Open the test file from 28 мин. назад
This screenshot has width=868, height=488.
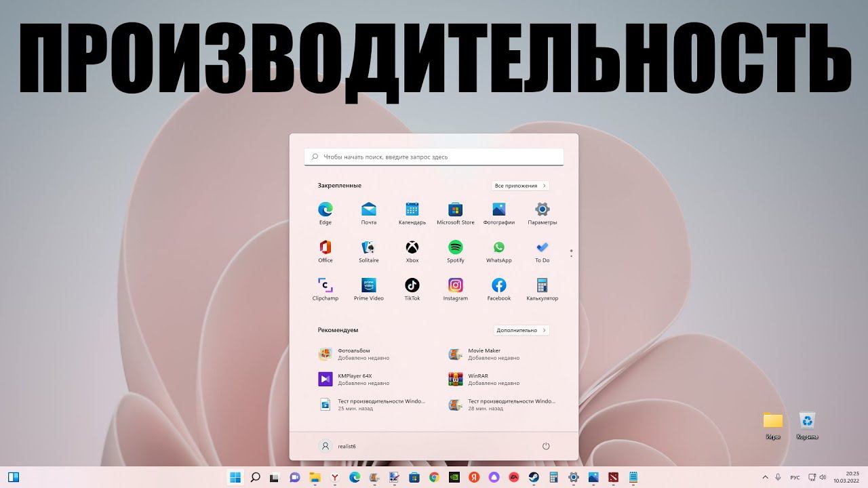502,404
